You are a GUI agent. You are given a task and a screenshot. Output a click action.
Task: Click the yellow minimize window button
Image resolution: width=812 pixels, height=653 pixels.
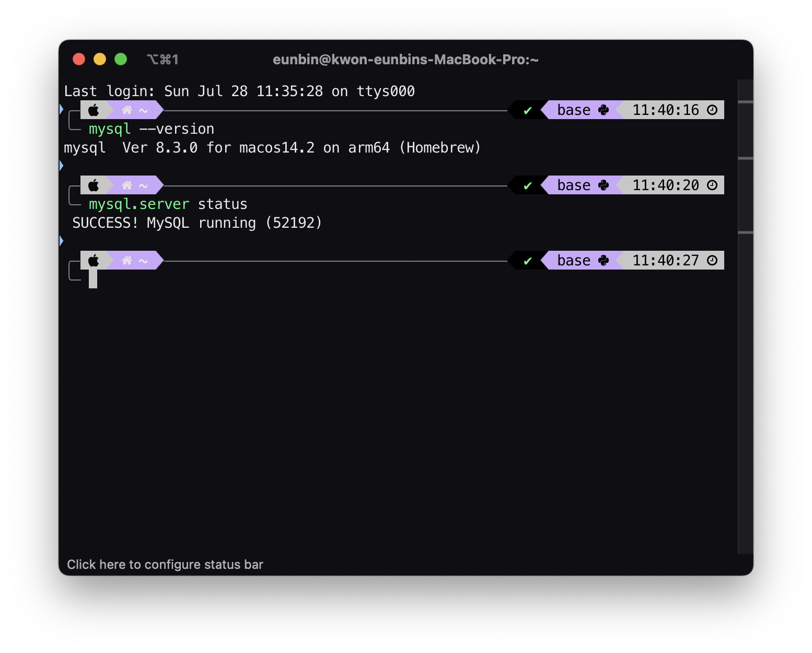100,59
